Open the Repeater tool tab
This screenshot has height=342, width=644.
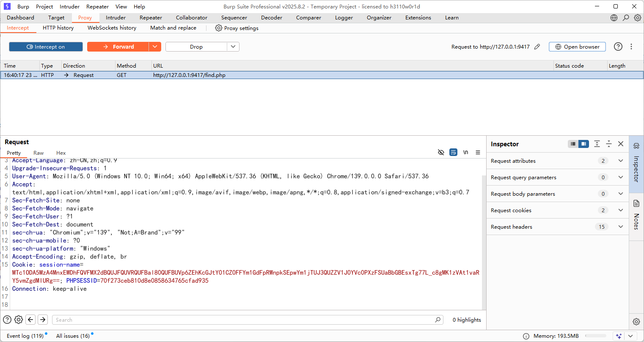pos(151,18)
